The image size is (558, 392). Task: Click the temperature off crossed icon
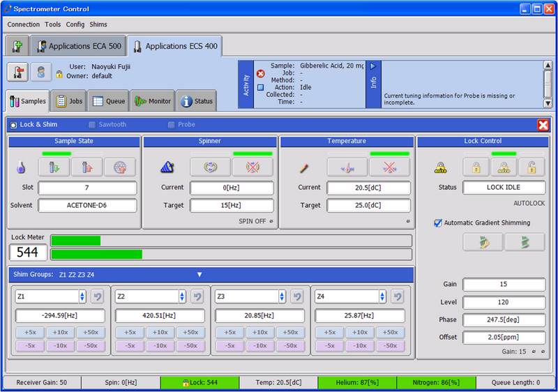click(390, 167)
